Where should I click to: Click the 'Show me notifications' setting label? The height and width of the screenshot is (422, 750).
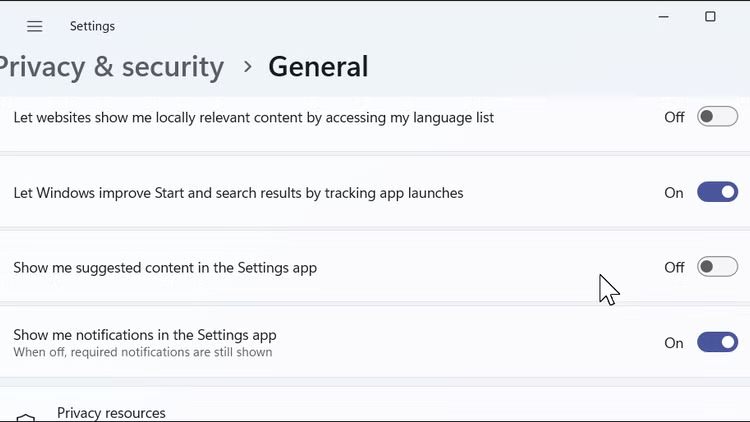tap(145, 335)
